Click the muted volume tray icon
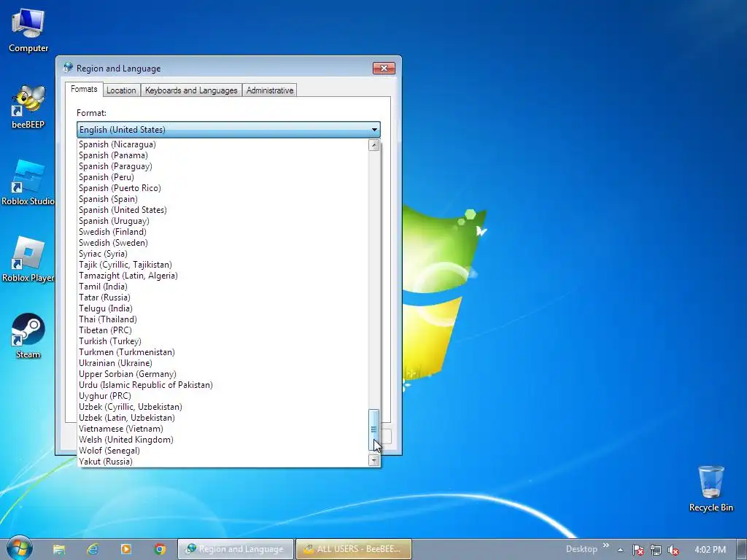This screenshot has width=747, height=560. (673, 550)
